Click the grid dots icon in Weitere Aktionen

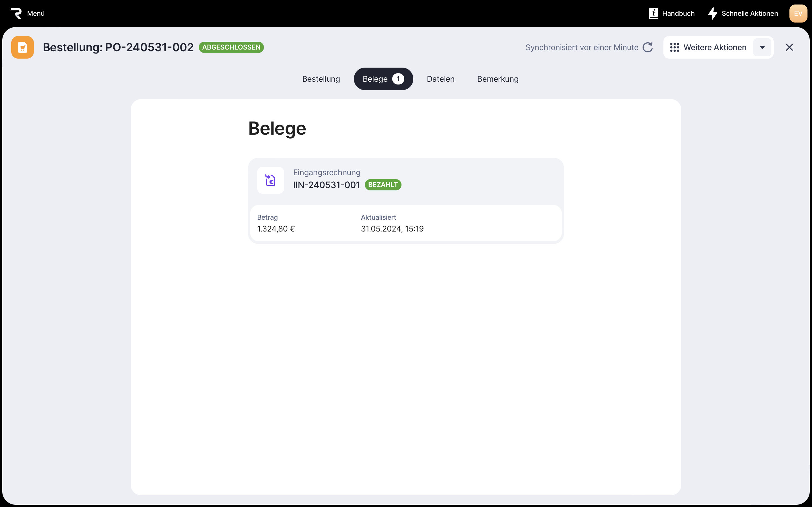point(674,47)
